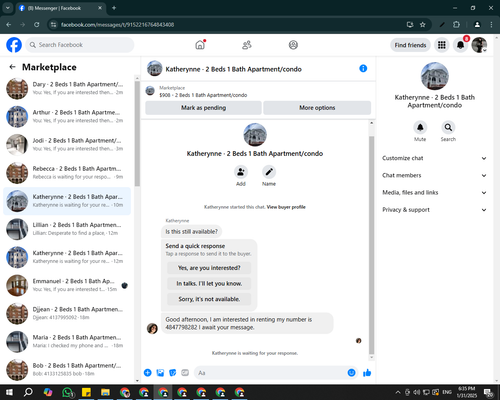
Task: Choose a sticker in the composer
Action: tap(173, 373)
